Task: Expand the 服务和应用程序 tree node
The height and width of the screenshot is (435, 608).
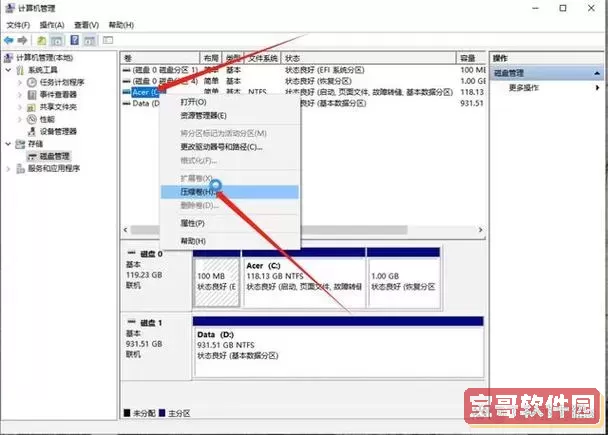Action: [8, 168]
